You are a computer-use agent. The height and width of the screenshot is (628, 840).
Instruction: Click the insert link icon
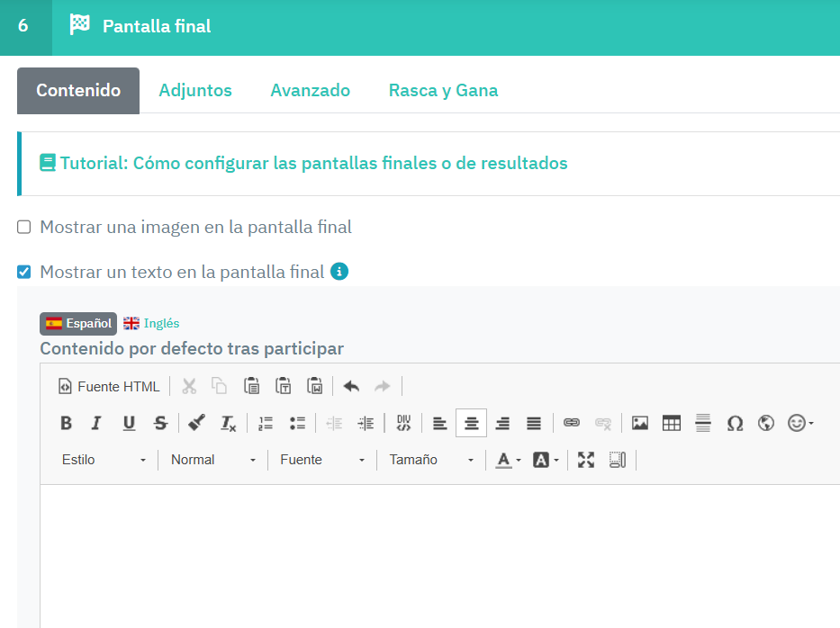572,423
